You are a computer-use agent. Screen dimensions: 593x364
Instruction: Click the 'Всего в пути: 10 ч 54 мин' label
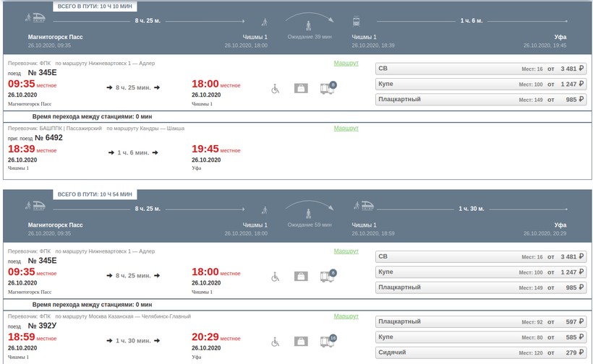coord(95,194)
